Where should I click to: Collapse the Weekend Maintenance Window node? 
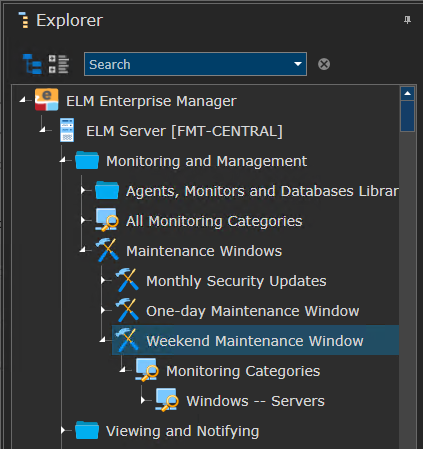pyautogui.click(x=103, y=340)
